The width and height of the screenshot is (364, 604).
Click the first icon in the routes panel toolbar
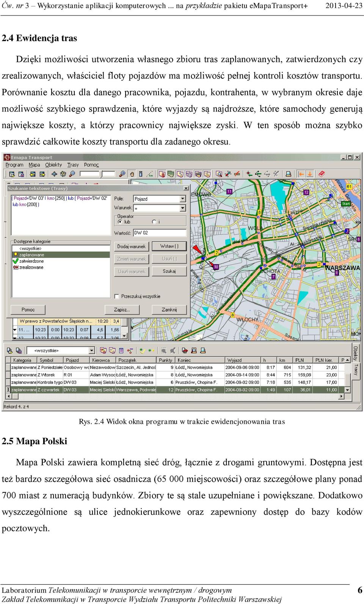point(10,350)
